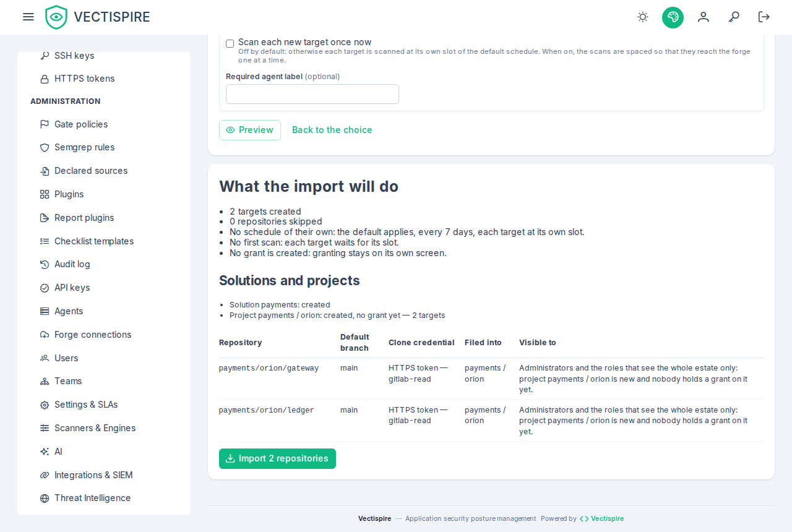Click the Clone credential column header
The height and width of the screenshot is (532, 792).
click(421, 343)
